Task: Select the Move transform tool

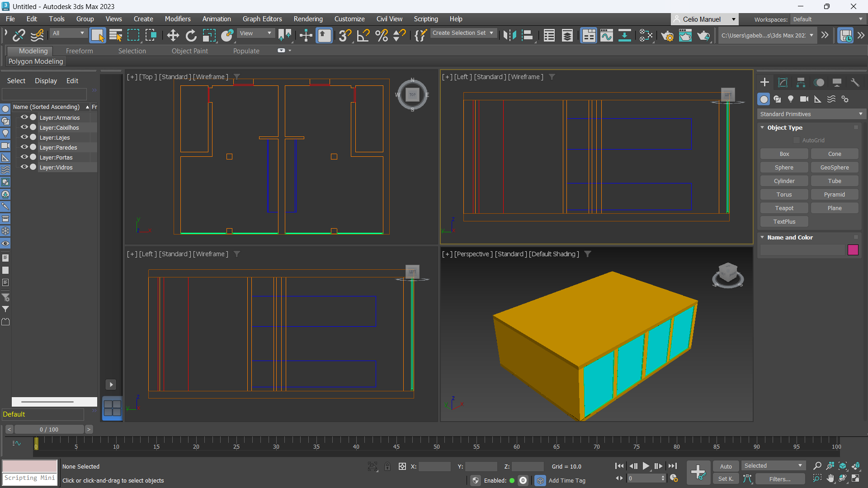Action: (x=173, y=35)
